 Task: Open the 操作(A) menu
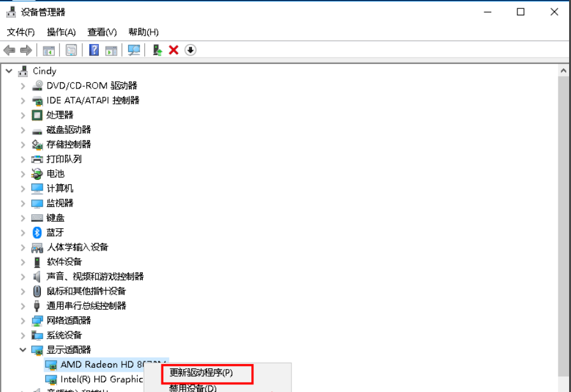[x=61, y=32]
